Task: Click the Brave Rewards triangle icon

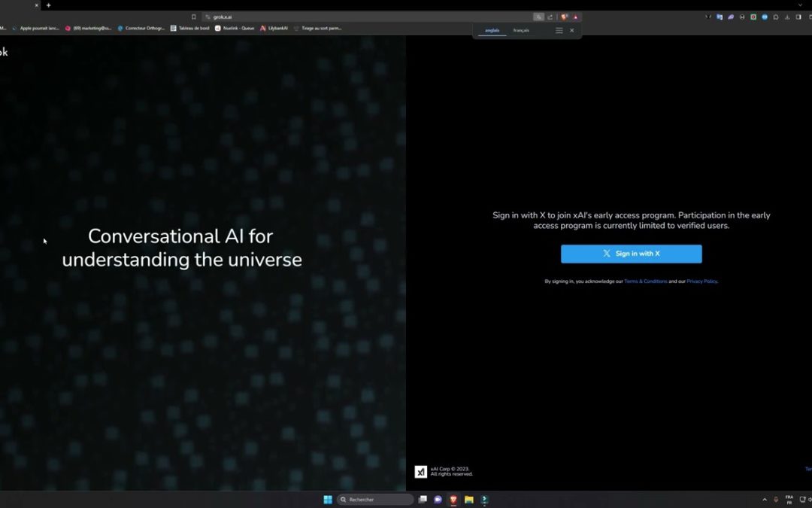Action: 575,17
